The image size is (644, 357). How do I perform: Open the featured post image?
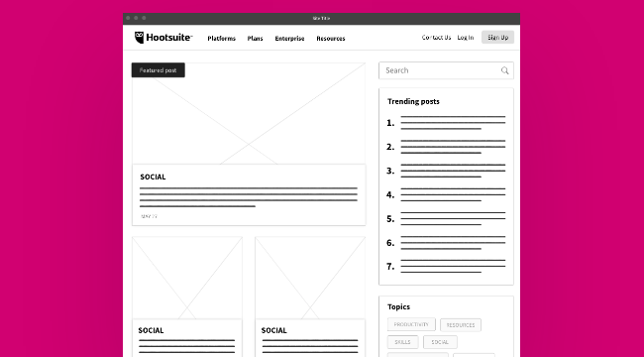tap(249, 113)
